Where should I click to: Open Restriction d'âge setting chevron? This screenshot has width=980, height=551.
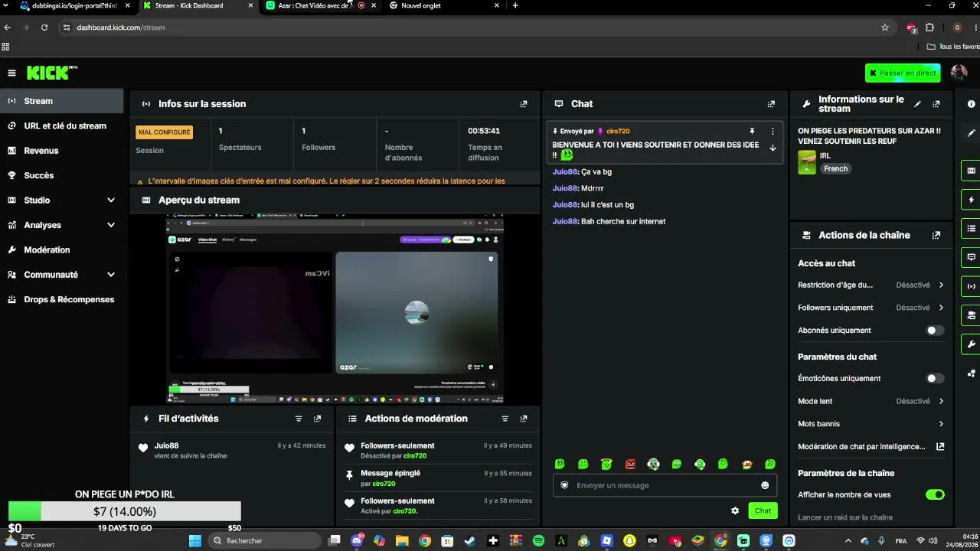coord(941,285)
